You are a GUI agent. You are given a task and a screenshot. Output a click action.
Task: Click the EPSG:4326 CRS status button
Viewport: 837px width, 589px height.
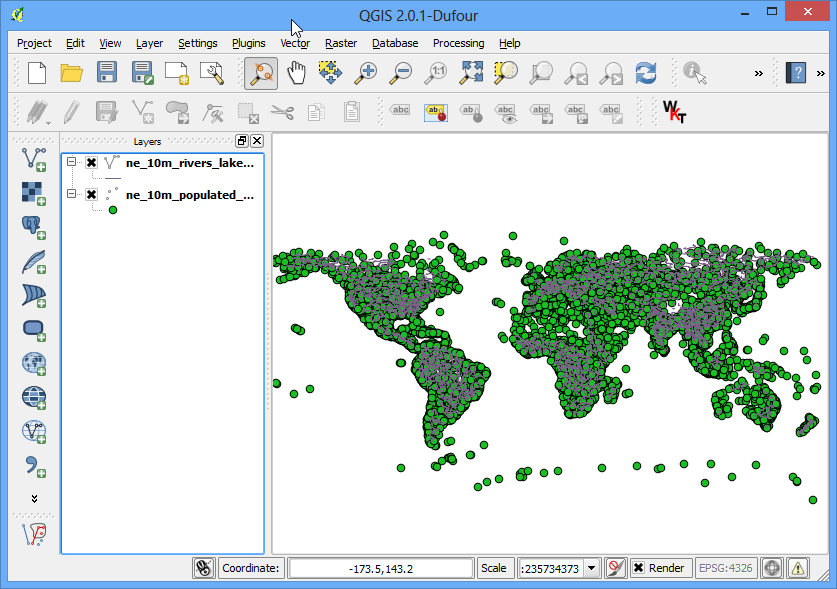pos(725,568)
